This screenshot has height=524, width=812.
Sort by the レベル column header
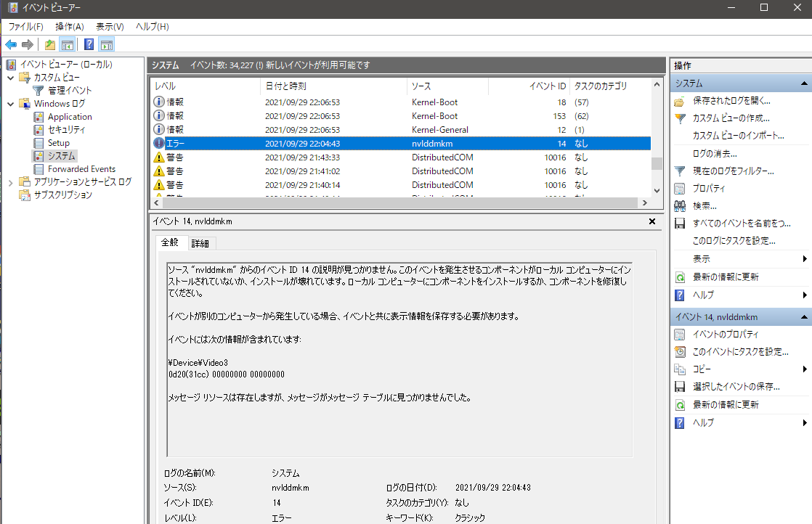(206, 86)
